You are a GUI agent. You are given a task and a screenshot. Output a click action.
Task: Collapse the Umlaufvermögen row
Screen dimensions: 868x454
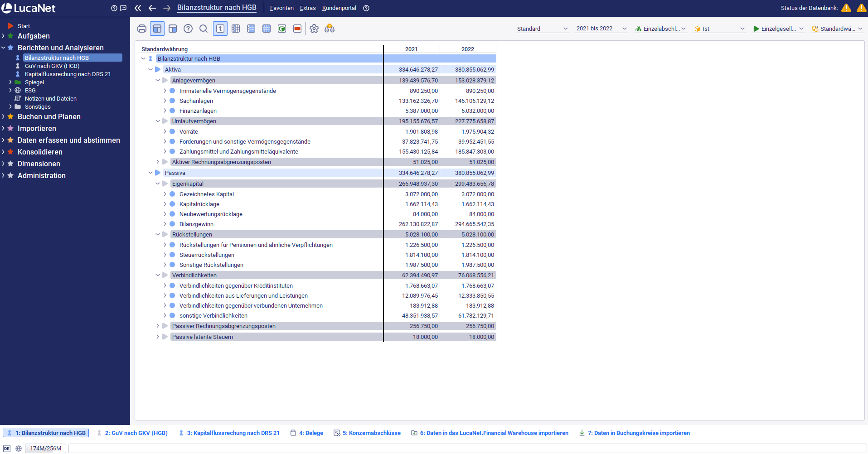158,121
